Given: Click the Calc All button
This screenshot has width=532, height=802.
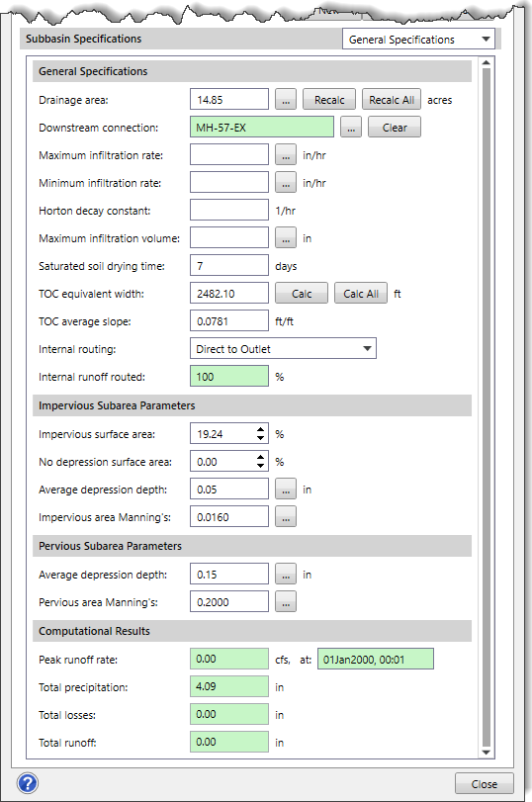Looking at the screenshot, I should [361, 293].
